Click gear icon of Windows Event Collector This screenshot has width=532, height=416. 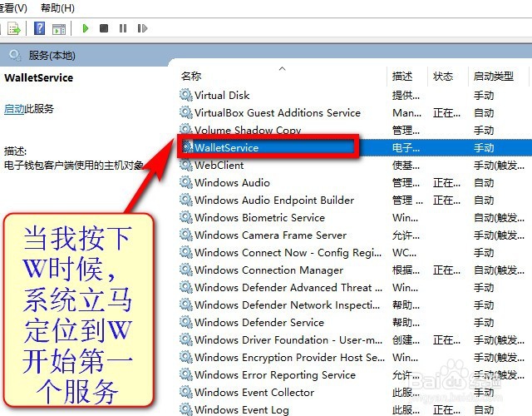[x=186, y=392]
